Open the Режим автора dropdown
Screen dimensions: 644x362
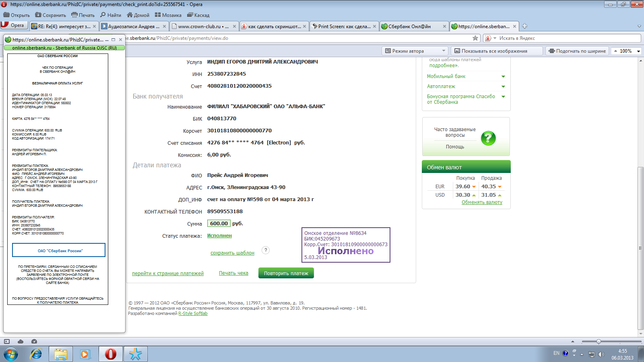click(x=415, y=51)
